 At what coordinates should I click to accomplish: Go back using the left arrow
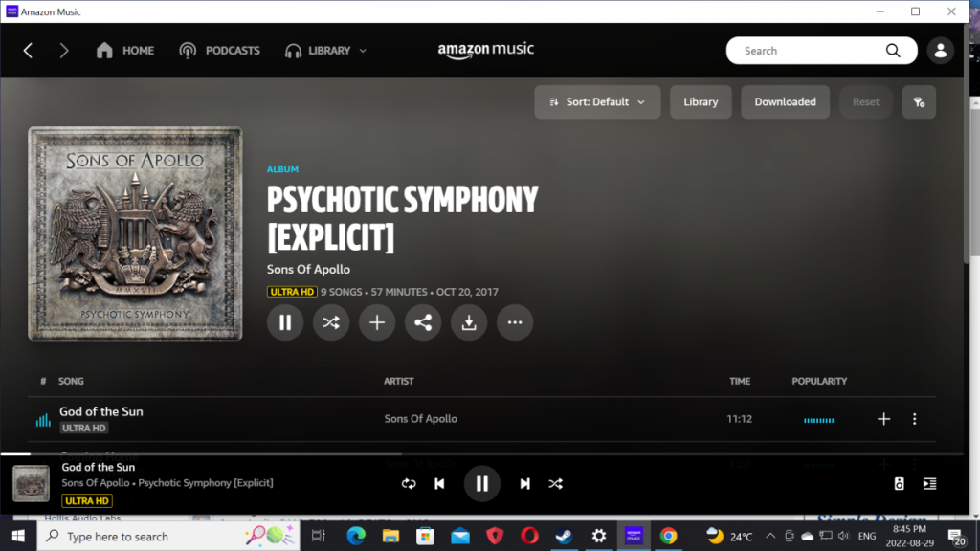tap(28, 51)
